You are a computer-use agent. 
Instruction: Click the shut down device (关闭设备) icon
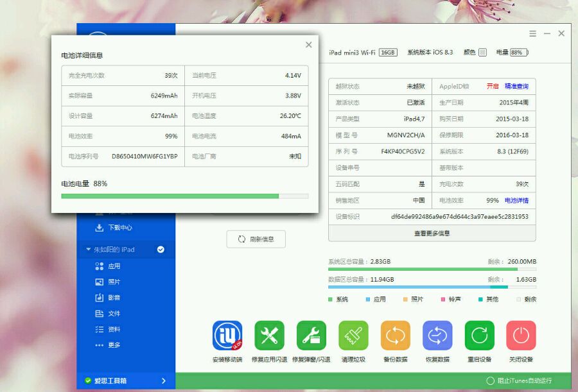pyautogui.click(x=521, y=336)
